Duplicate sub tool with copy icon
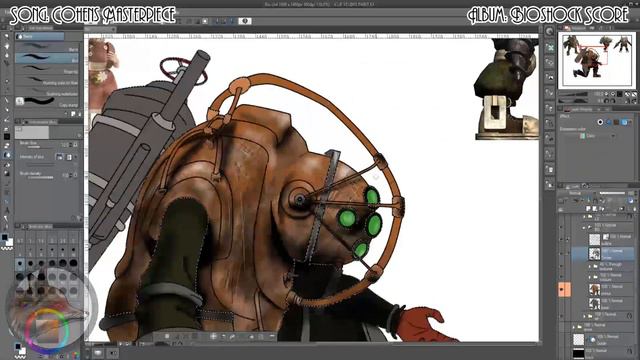 [x=73, y=114]
